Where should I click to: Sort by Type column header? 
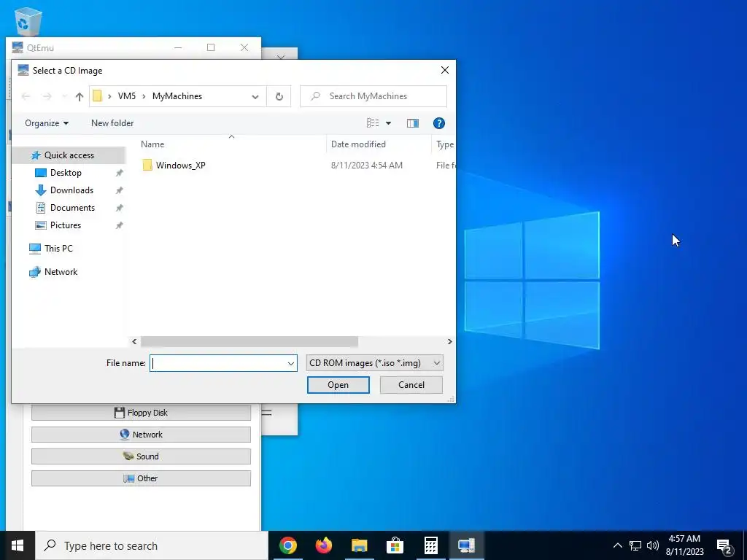coord(444,144)
